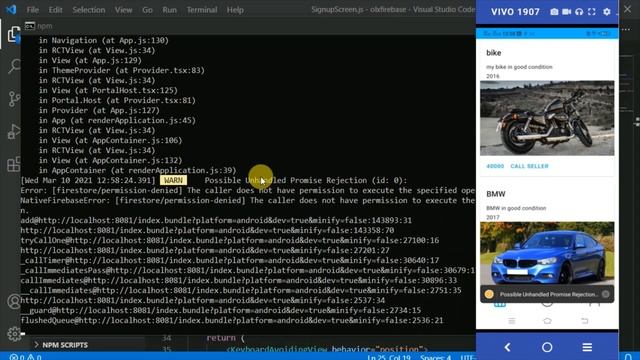The image size is (640, 360).
Task: Open the Help menu
Action: (235, 10)
